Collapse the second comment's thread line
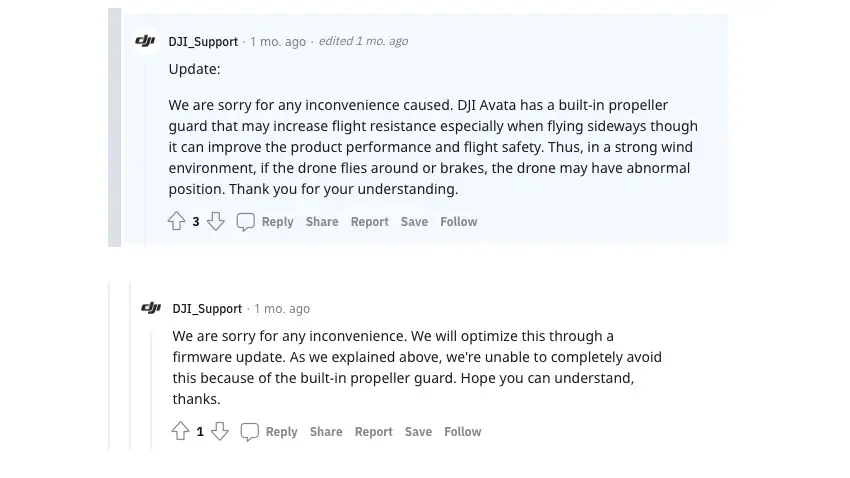 [x=151, y=389]
